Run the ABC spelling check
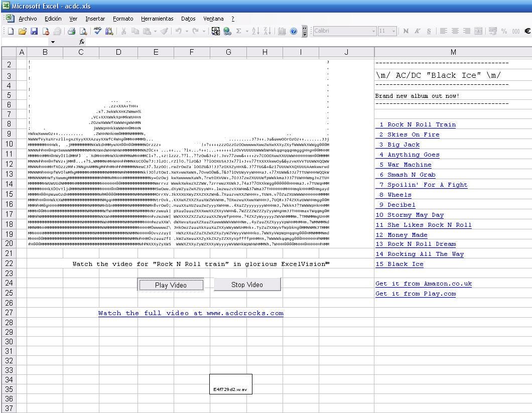The width and height of the screenshot is (532, 413). click(x=98, y=31)
